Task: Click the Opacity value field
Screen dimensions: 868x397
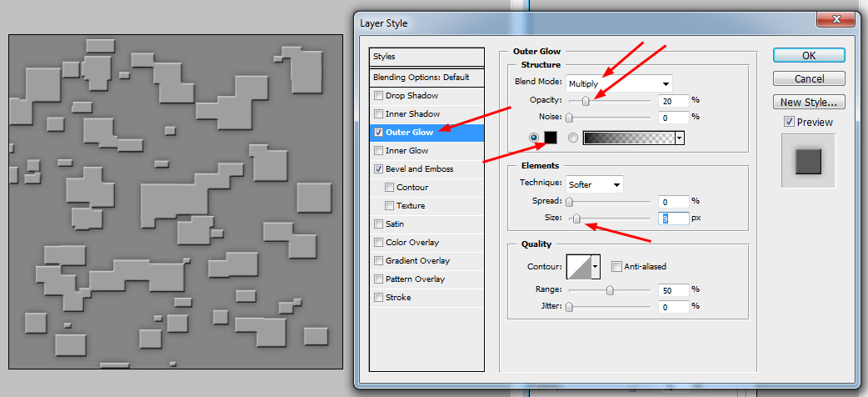Action: (x=674, y=100)
